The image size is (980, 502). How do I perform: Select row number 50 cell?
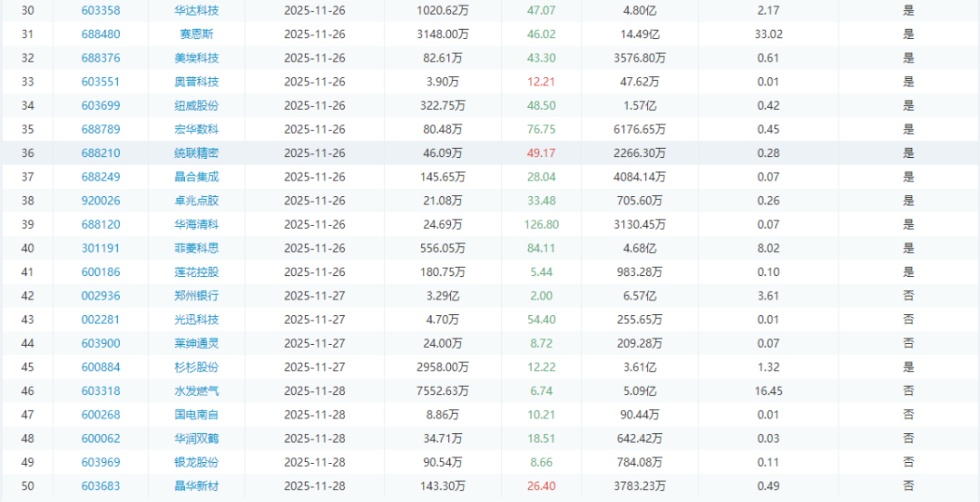pos(27,487)
